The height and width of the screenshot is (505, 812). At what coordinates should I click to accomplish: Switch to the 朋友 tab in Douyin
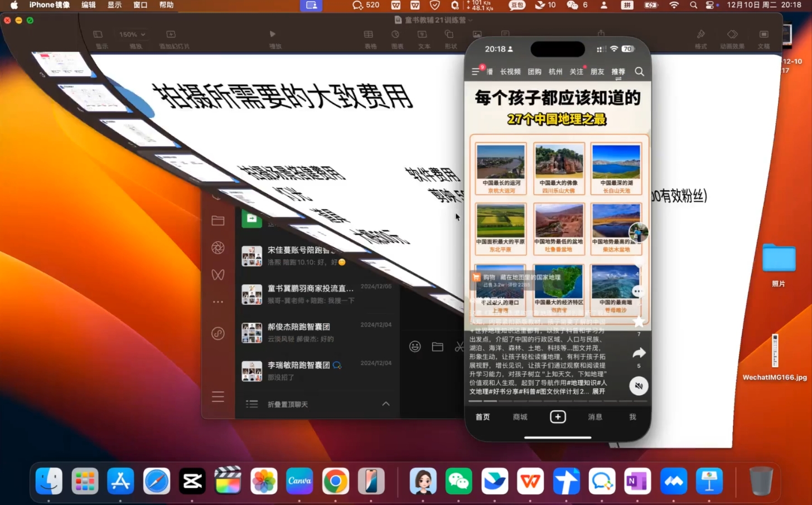coord(597,71)
